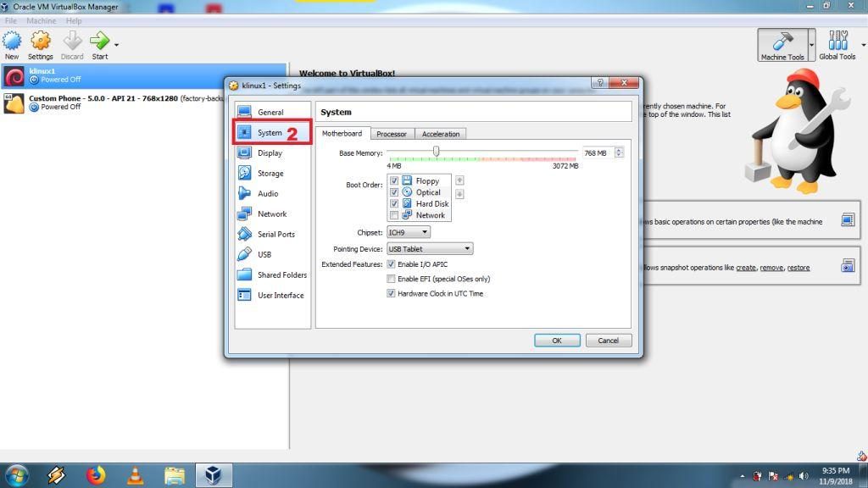The image size is (868, 488).
Task: Toggle the Enable I/O APIC checkbox
Action: 391,264
